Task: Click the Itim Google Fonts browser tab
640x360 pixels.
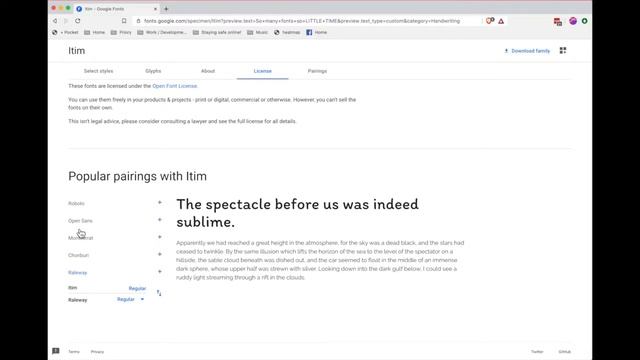Action: pyautogui.click(x=116, y=9)
